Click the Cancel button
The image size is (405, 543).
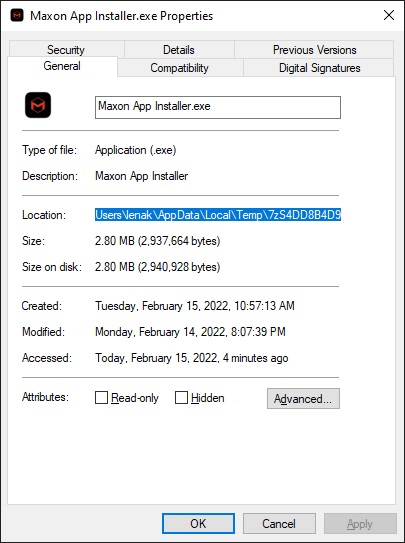pyautogui.click(x=279, y=523)
